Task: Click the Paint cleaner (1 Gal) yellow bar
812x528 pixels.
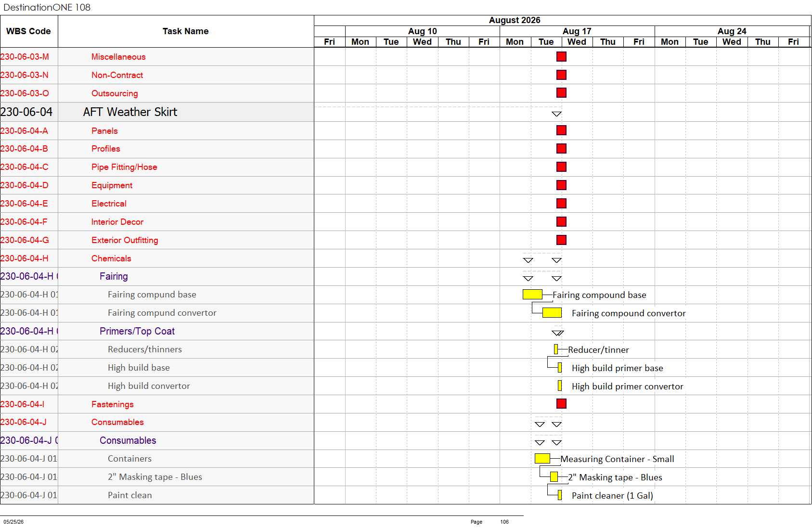Action: [x=560, y=495]
